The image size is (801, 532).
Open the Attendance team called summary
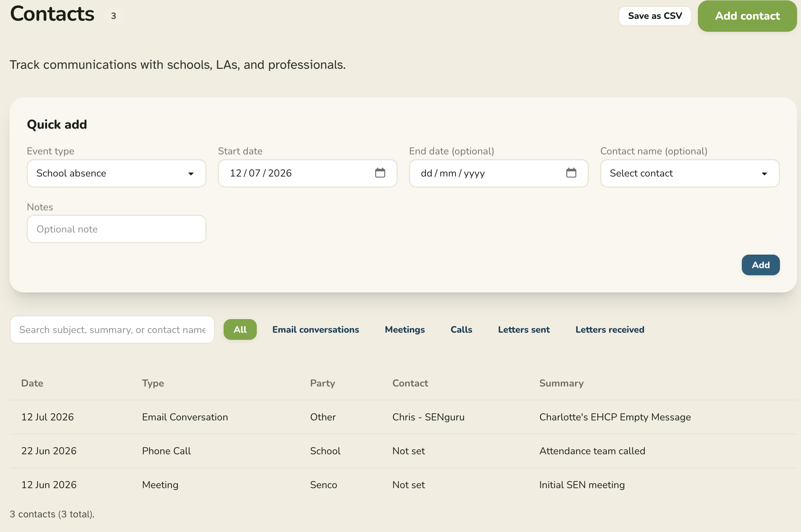click(x=592, y=451)
